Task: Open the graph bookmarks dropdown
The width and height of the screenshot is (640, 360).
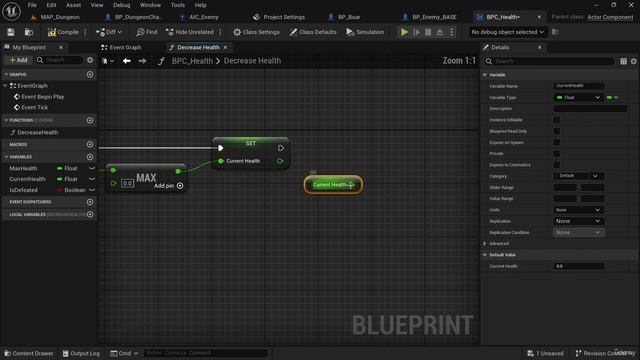Action: (108, 61)
